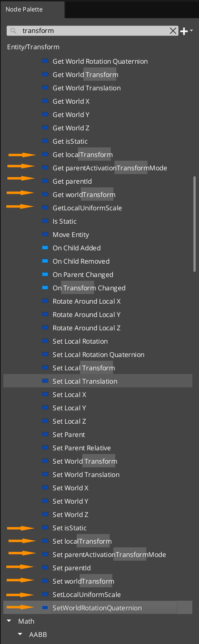199x644 pixels.
Task: Select Set Local Rotation Quaternion node
Action: (99, 354)
